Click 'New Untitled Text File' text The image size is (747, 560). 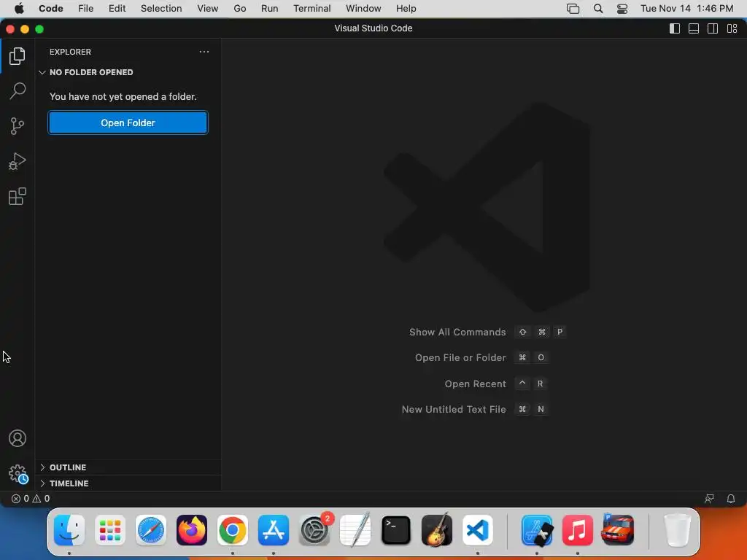click(454, 409)
